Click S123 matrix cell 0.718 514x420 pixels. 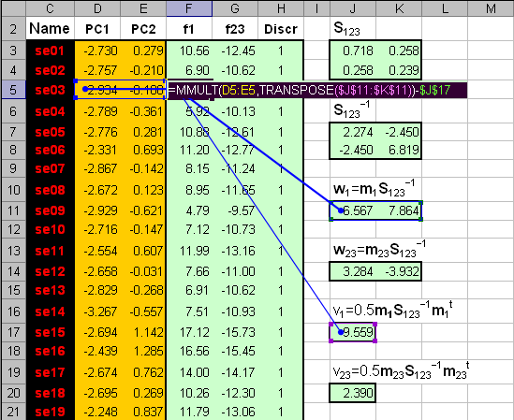[x=353, y=51]
